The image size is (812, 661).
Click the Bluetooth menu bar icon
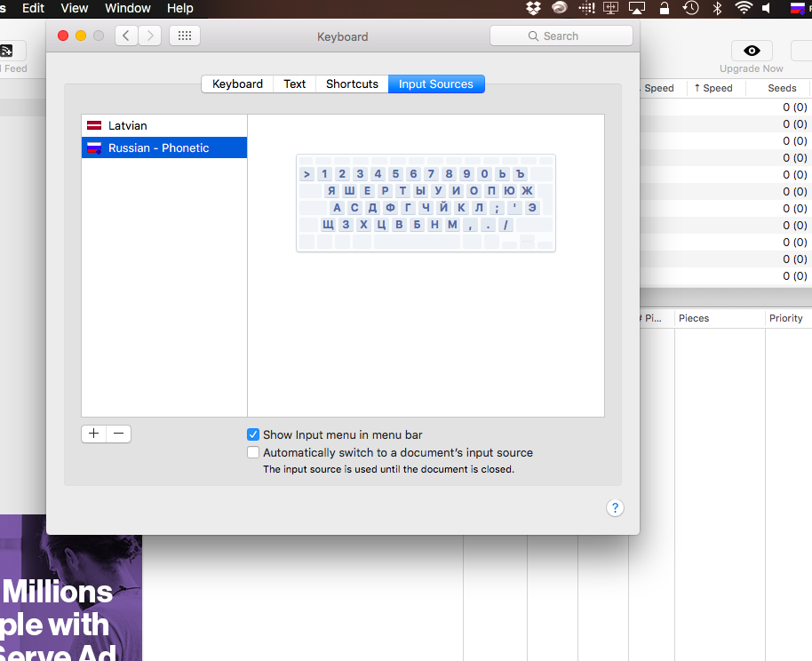pyautogui.click(x=717, y=8)
